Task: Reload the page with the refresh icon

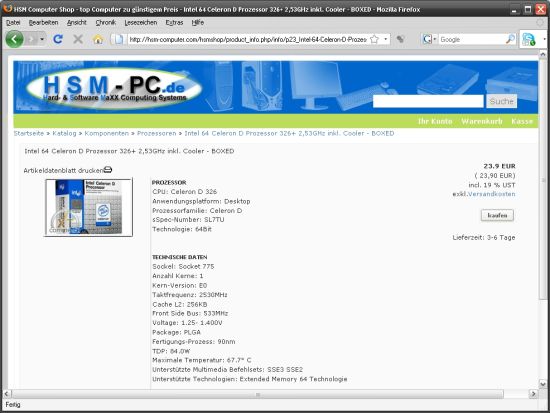Action: tap(58, 39)
